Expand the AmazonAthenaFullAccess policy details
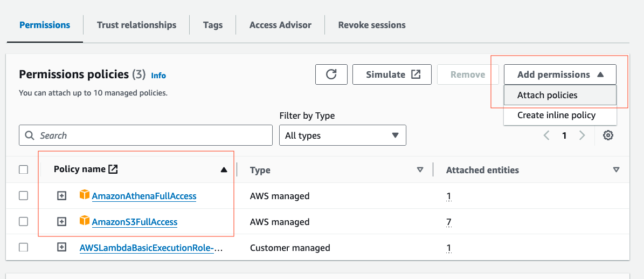The image size is (644, 279). 62,196
